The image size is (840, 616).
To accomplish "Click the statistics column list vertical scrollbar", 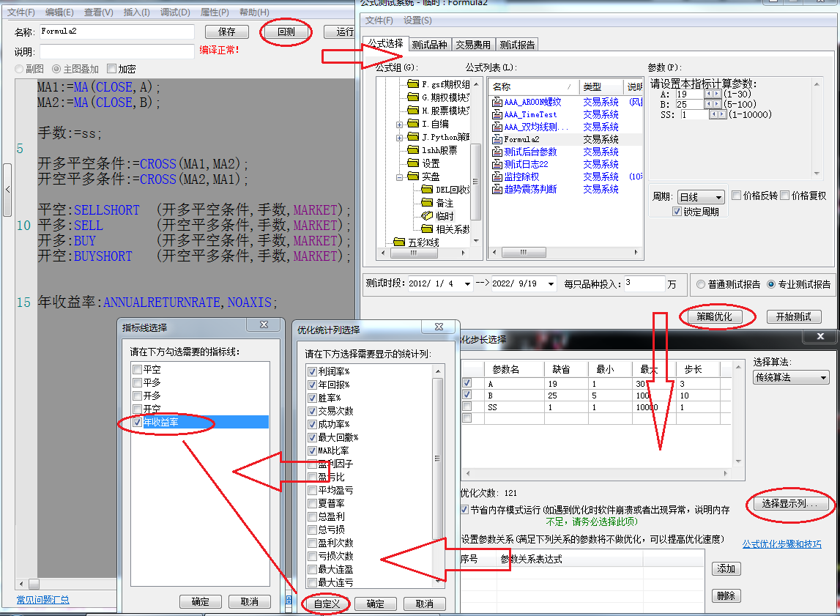I will pyautogui.click(x=438, y=476).
